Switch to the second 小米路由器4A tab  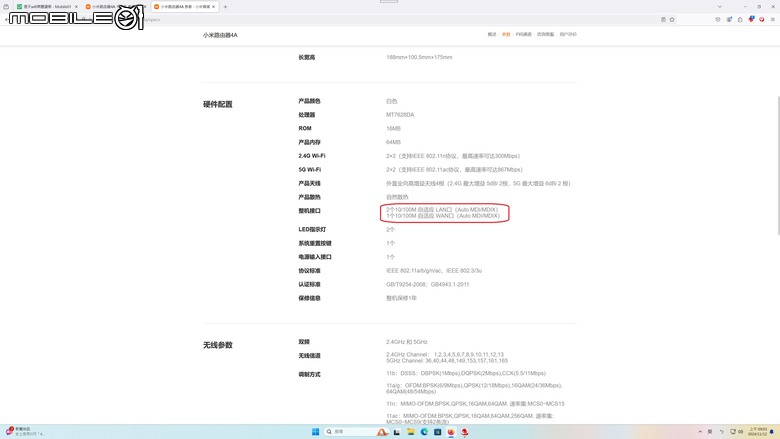click(x=114, y=6)
